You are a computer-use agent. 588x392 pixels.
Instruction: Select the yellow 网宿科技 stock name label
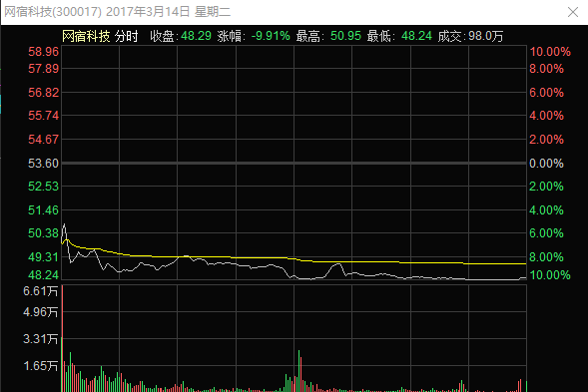click(86, 36)
